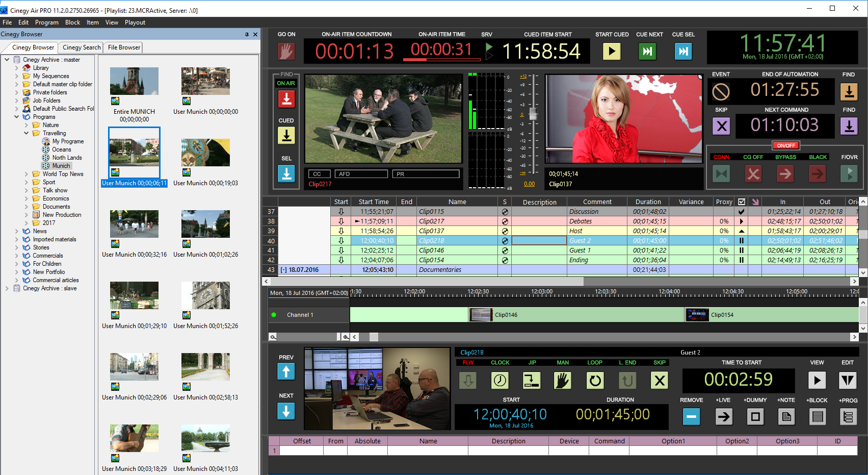Toggle the CONN device button

[x=721, y=174]
